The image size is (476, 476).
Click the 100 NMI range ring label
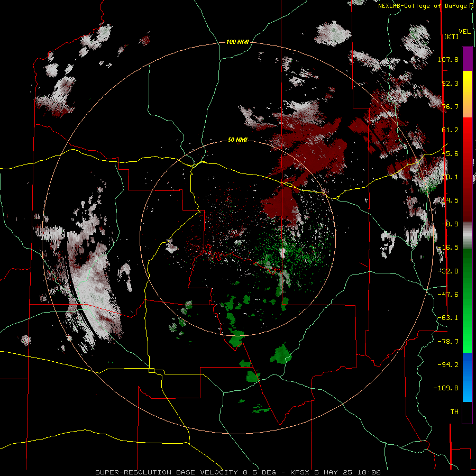pyautogui.click(x=237, y=42)
